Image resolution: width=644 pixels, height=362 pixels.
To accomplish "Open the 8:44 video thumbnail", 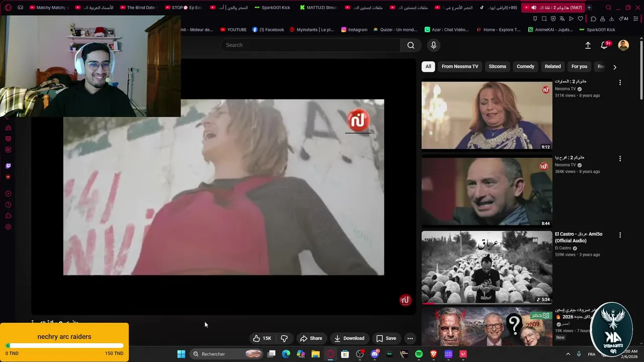I will tap(487, 192).
